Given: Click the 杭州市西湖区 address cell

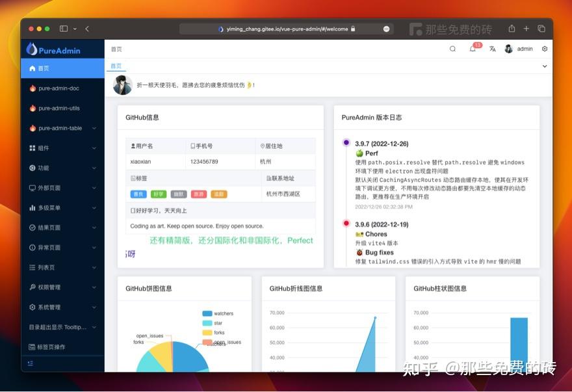Looking at the screenshot, I should (289, 194).
